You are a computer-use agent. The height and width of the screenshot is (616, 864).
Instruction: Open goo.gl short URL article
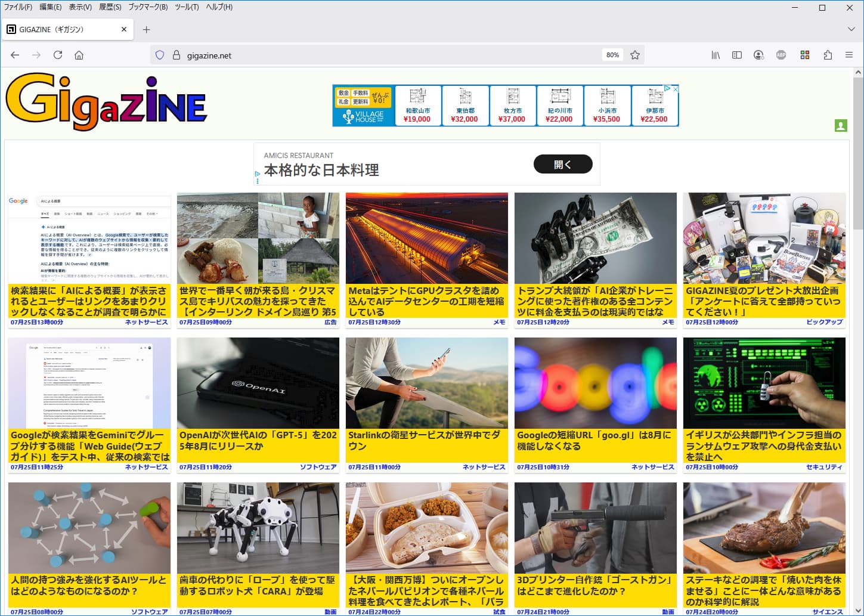pyautogui.click(x=596, y=441)
